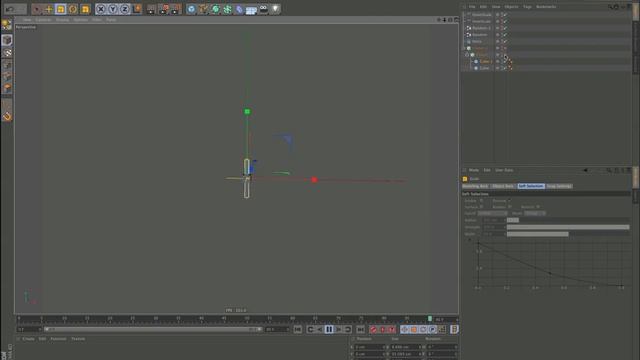Click the spline pen tool icon
This screenshot has width=640, height=360.
[x=203, y=9]
